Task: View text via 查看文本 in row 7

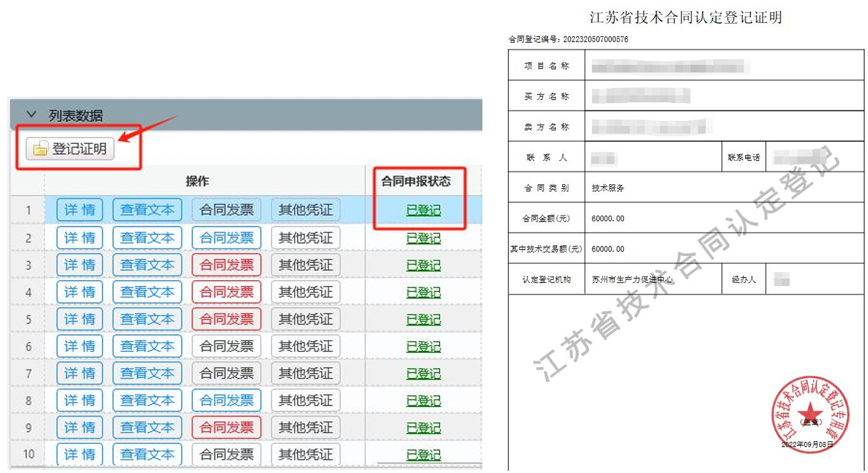Action: tap(147, 374)
